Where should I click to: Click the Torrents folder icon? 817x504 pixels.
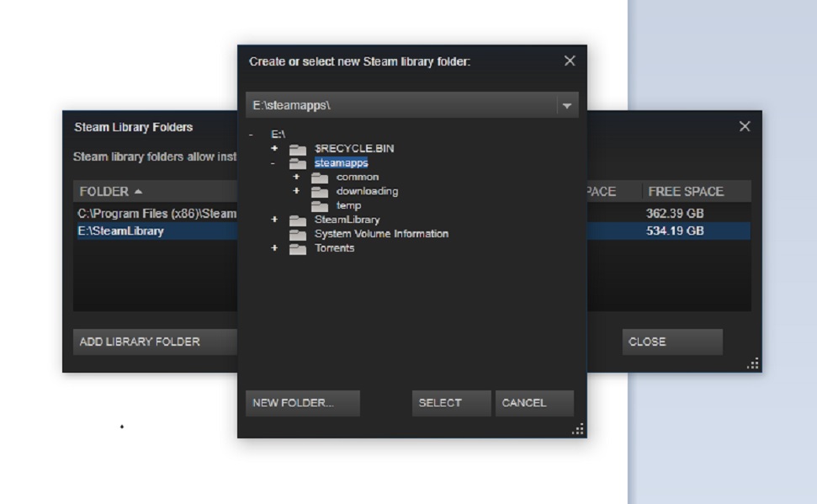coord(298,248)
